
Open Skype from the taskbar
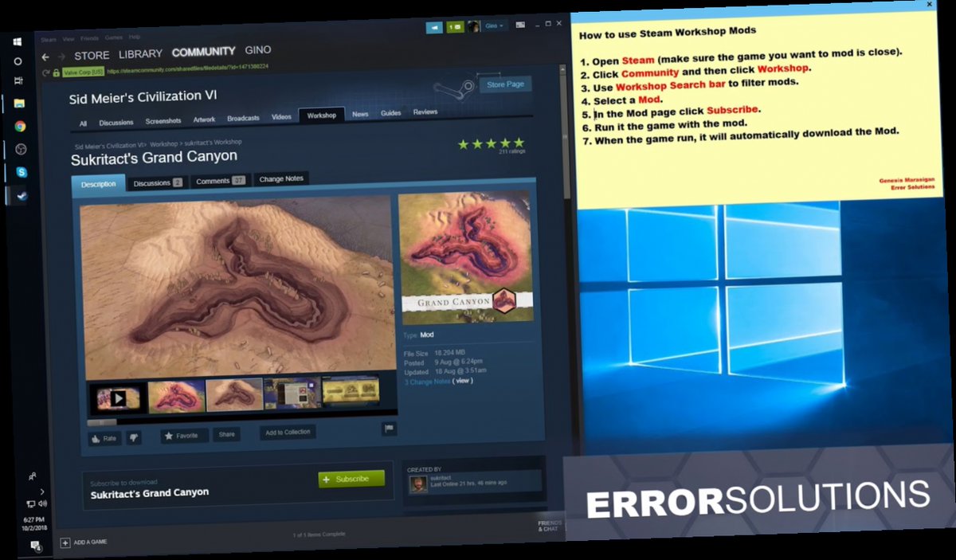(22, 171)
